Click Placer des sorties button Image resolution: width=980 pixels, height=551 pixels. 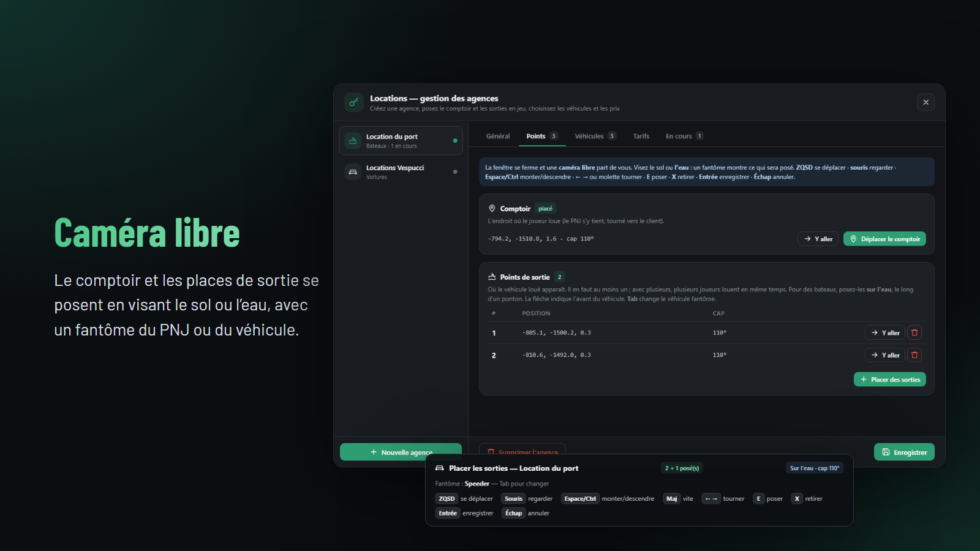(x=890, y=380)
